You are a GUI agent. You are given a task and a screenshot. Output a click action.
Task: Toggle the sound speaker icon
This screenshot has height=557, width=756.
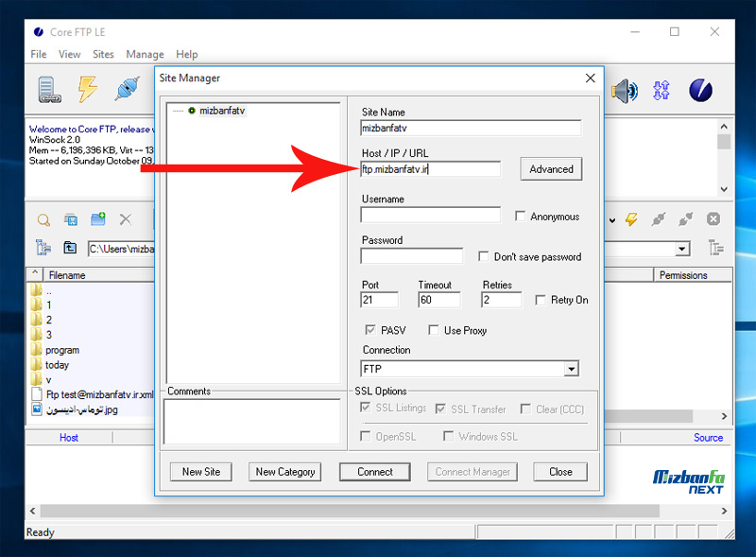[x=625, y=91]
